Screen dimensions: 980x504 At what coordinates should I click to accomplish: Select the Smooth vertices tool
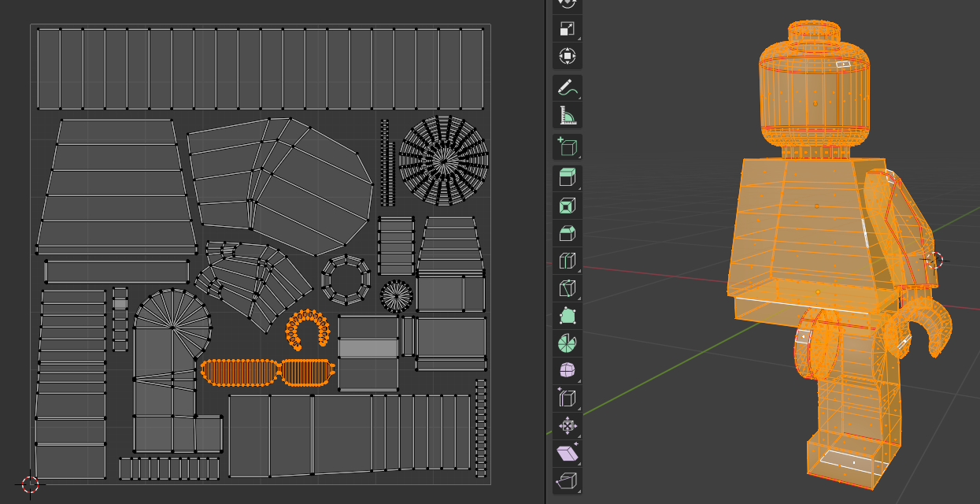click(568, 370)
